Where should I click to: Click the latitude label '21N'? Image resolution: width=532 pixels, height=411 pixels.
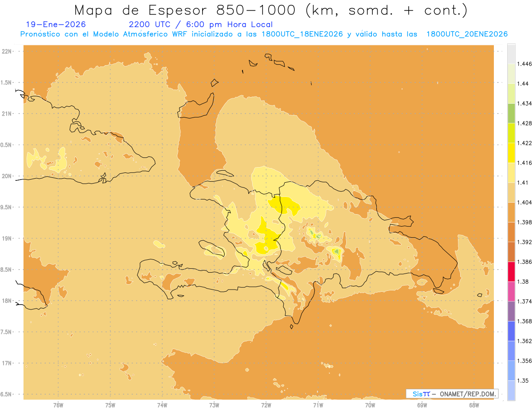pos(7,114)
